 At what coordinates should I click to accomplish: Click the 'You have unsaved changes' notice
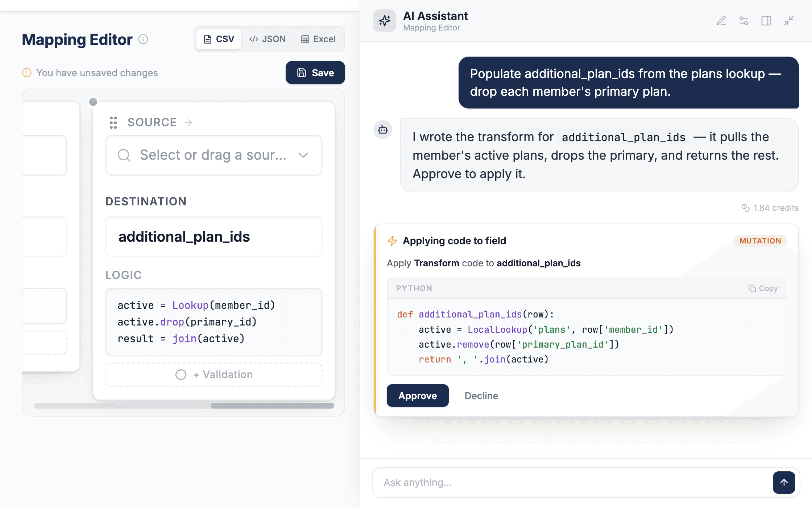point(97,73)
